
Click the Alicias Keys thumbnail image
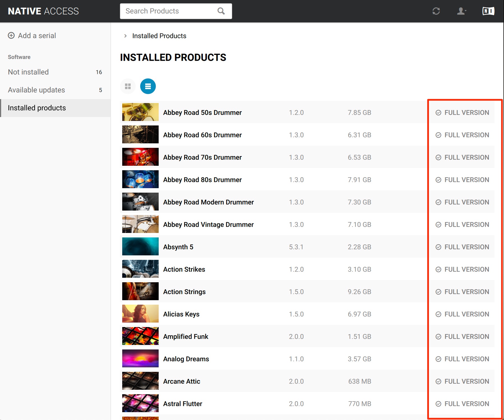tap(140, 314)
